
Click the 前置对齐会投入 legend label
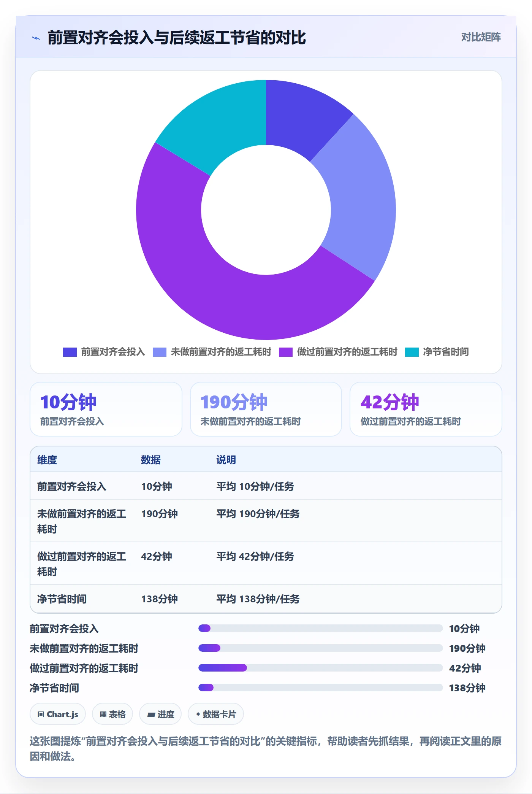coord(113,352)
